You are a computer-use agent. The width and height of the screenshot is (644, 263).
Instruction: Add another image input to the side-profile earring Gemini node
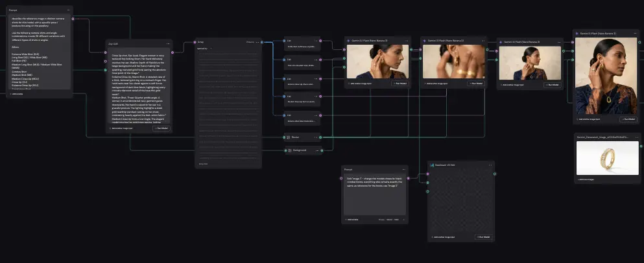[360, 84]
